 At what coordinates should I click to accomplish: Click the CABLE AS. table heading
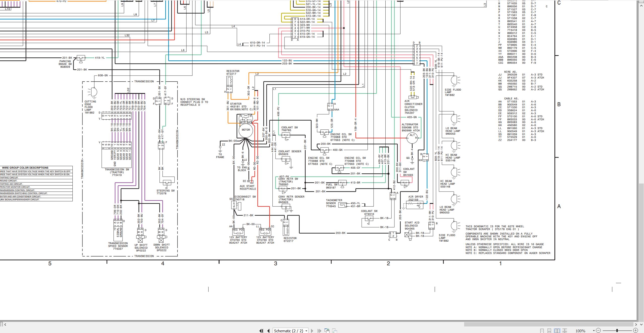[x=511, y=98]
